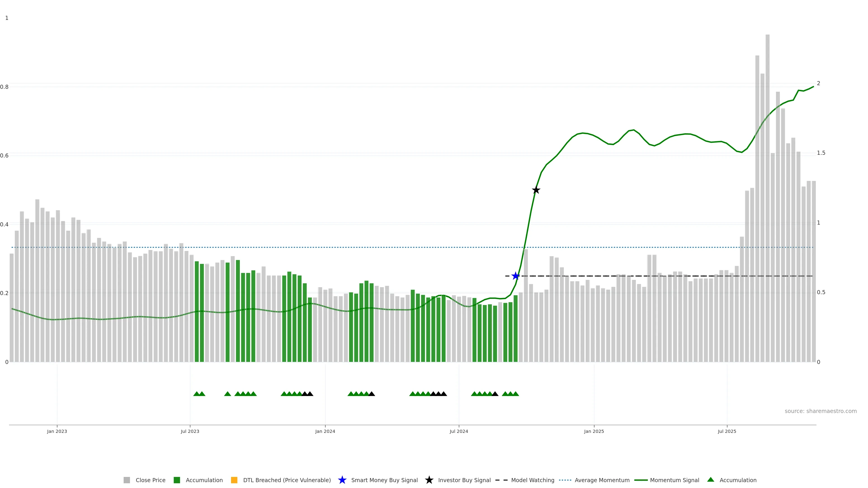
Task: Click the end of the green momentum line
Action: coord(813,87)
